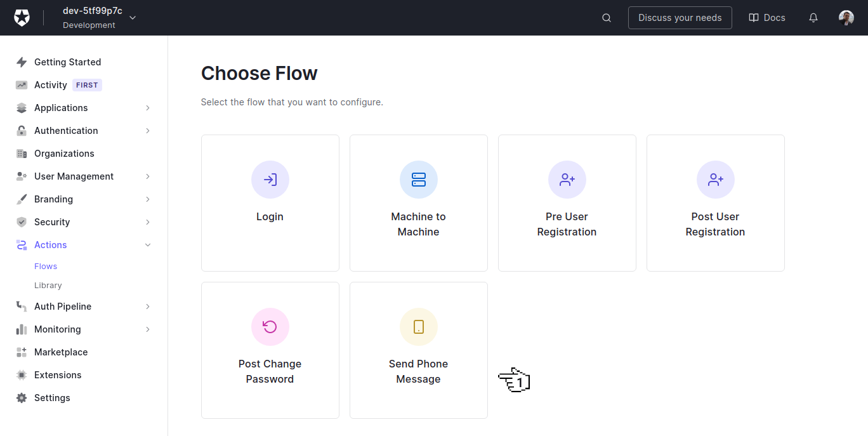
Task: Open the Docs link
Action: 766,17
